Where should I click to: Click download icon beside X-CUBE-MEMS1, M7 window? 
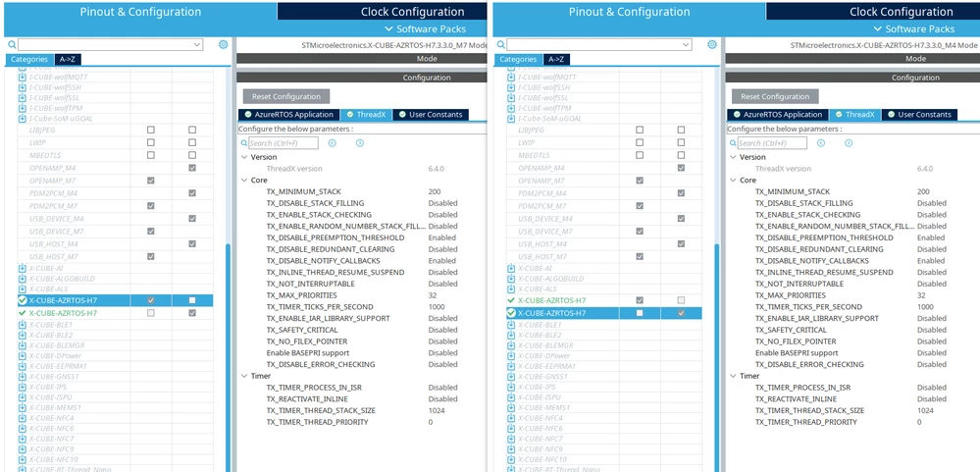[x=23, y=407]
